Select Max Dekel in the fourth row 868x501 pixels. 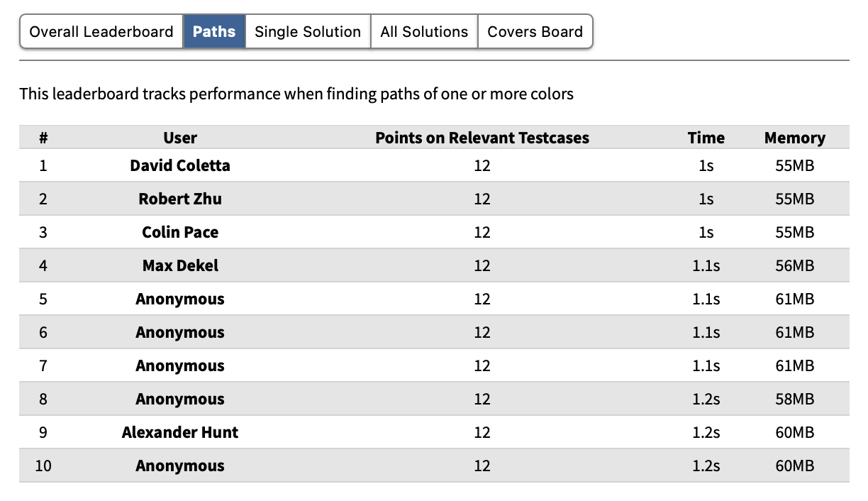[x=180, y=265]
